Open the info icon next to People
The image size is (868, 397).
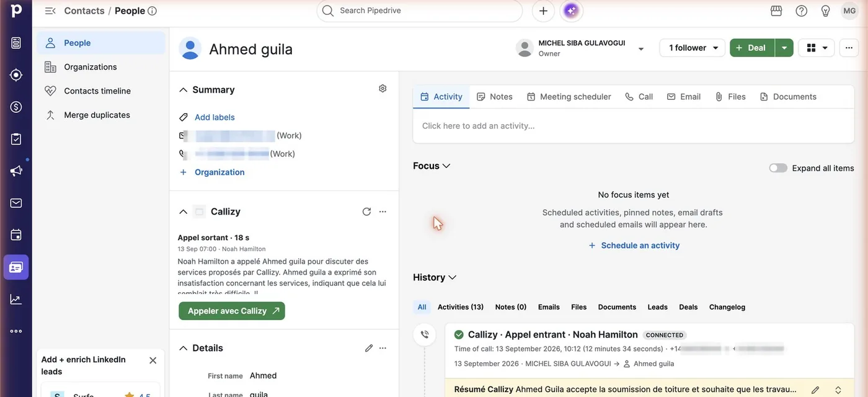[153, 11]
